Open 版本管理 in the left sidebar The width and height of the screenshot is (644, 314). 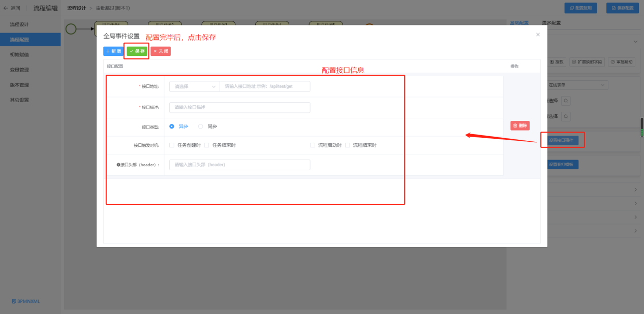click(19, 85)
